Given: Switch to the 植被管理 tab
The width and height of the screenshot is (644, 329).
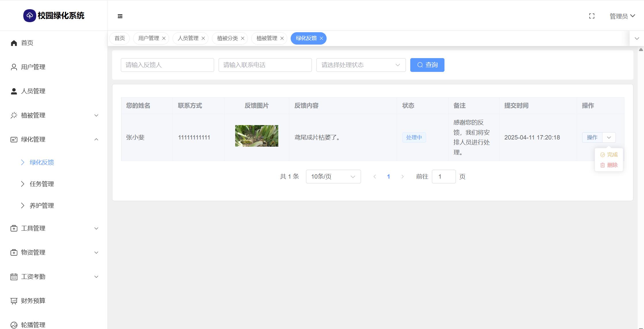Looking at the screenshot, I should coord(267,38).
